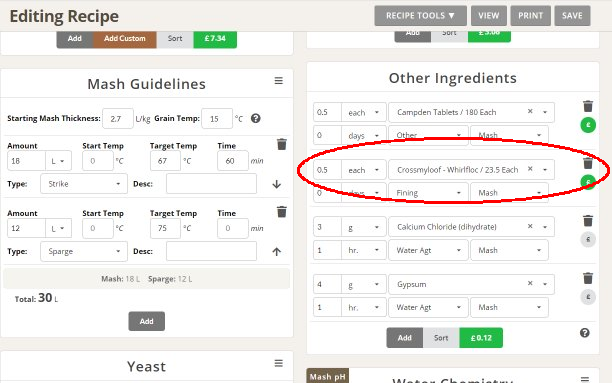Image resolution: width=612 pixels, height=383 pixels.
Task: Edit Starting Mash Thickness field
Action: click(x=118, y=119)
